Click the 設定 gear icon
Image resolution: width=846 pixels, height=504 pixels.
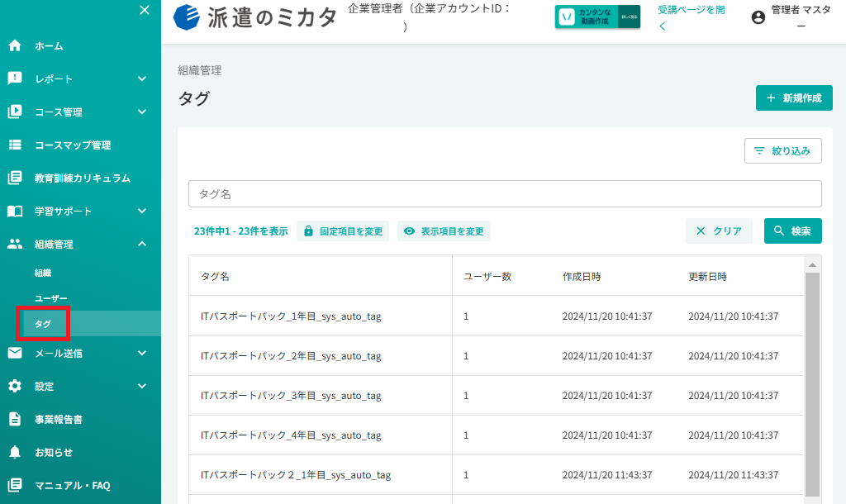15,386
